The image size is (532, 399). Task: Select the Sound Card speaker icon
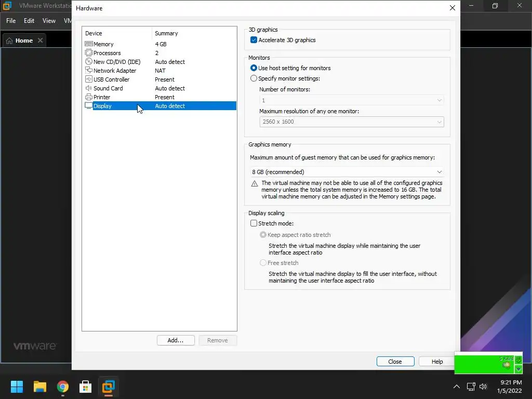[x=88, y=88]
